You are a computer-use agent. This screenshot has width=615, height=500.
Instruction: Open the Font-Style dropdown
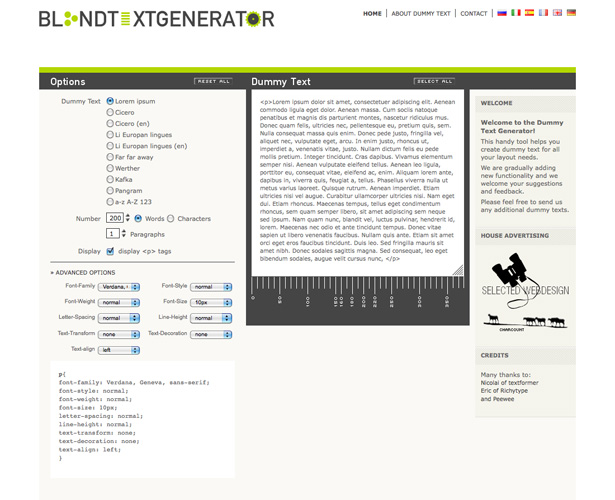click(x=211, y=287)
